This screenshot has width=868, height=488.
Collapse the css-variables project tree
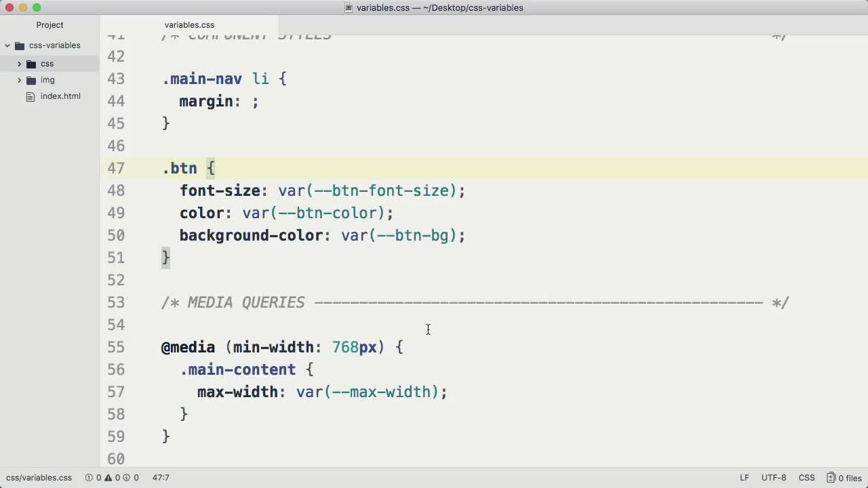8,45
